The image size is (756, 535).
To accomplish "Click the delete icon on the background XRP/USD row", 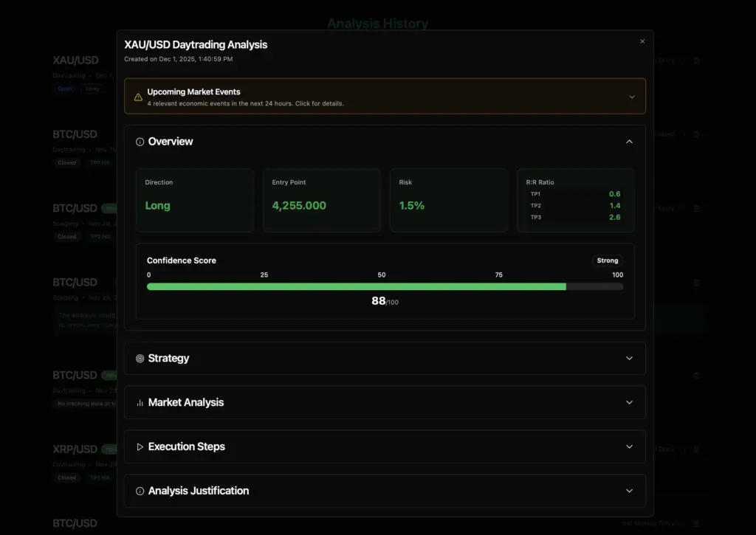I will (696, 449).
